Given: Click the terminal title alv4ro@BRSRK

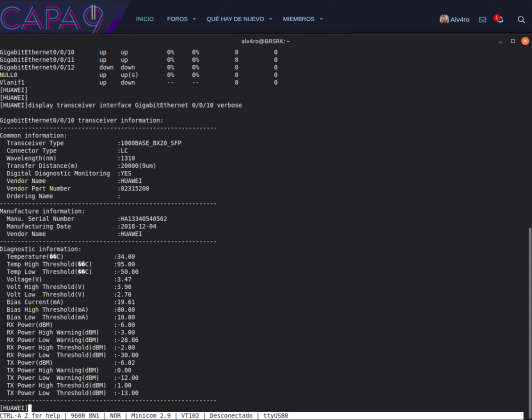Looking at the screenshot, I should [265, 41].
